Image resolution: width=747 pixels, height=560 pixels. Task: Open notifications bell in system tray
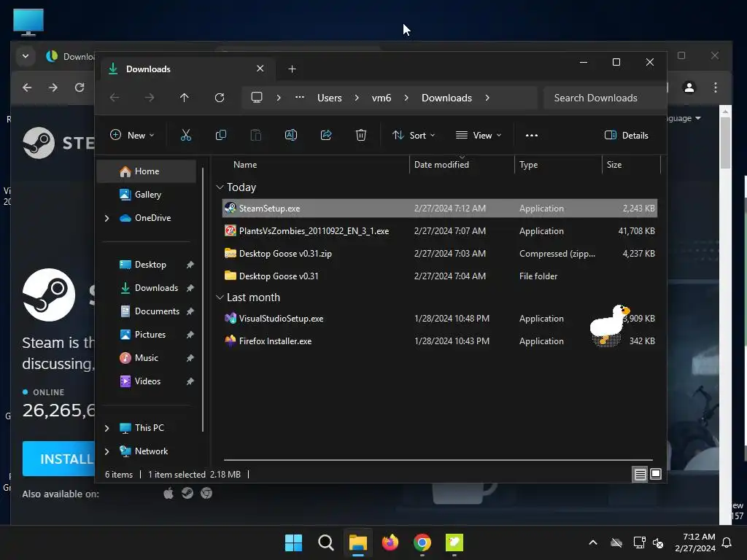[727, 542]
